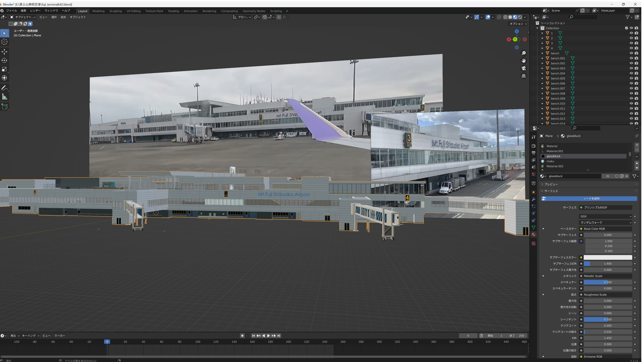Open the Texture properties checker icon
This screenshot has height=362, width=644.
(533, 244)
